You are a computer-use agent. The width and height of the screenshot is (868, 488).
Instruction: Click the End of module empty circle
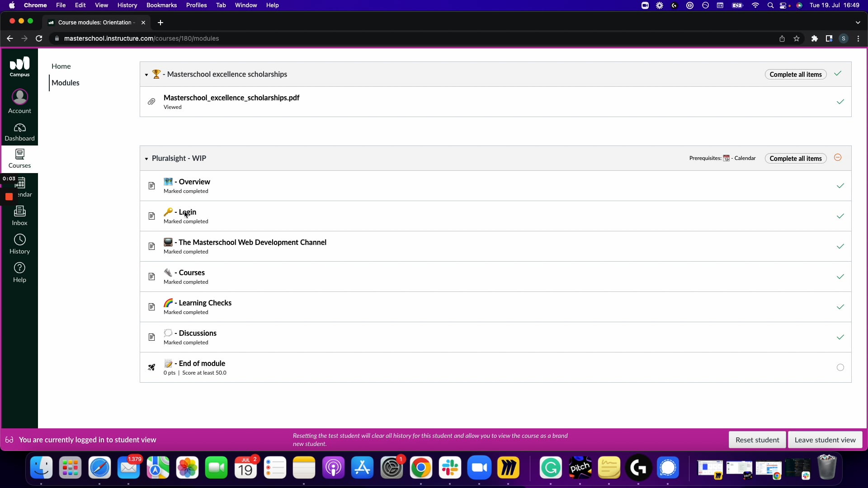pyautogui.click(x=840, y=368)
